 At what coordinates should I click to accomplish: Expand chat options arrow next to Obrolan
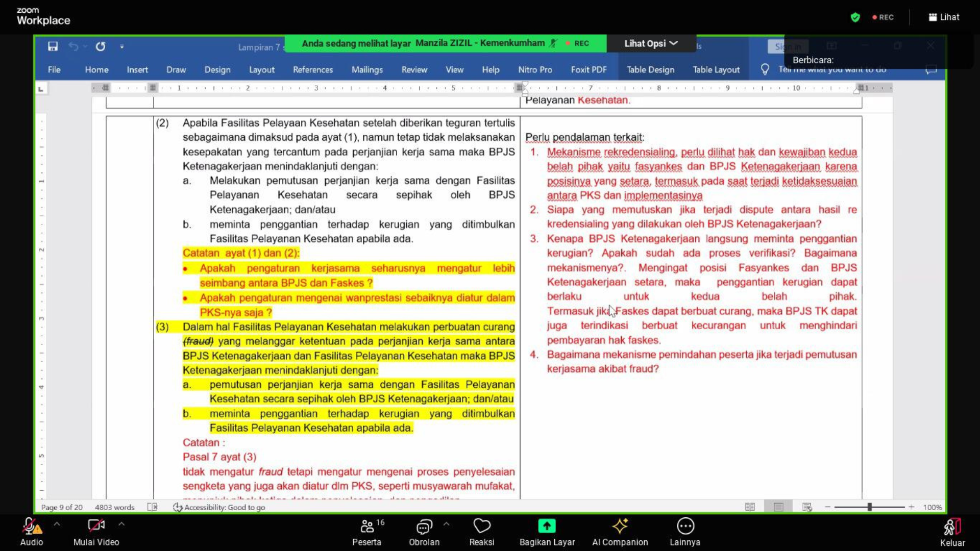coord(446,524)
